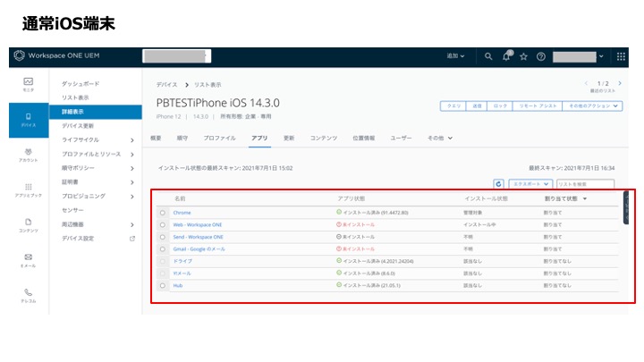Viewport: 644px width, 362px height.
Task: Select radio button for ドライブ row
Action: (163, 261)
